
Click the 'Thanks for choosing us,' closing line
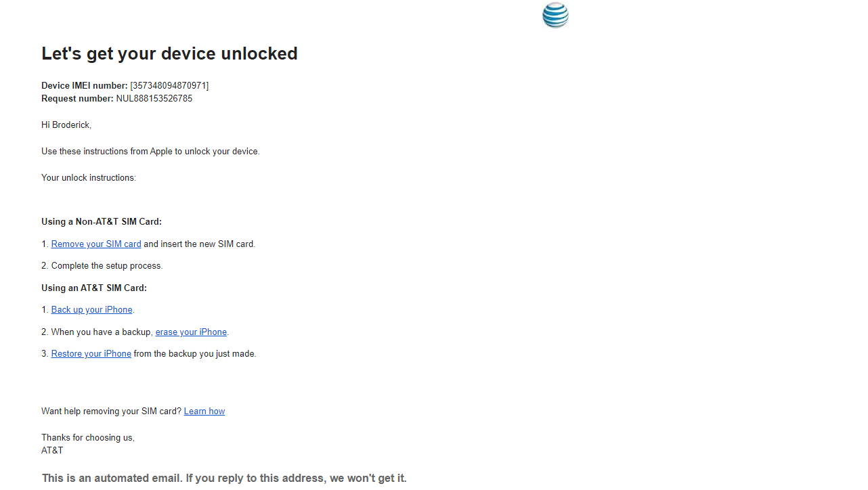coord(88,438)
